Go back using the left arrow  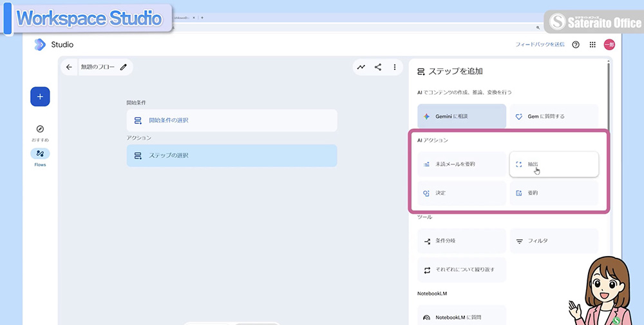pos(69,67)
